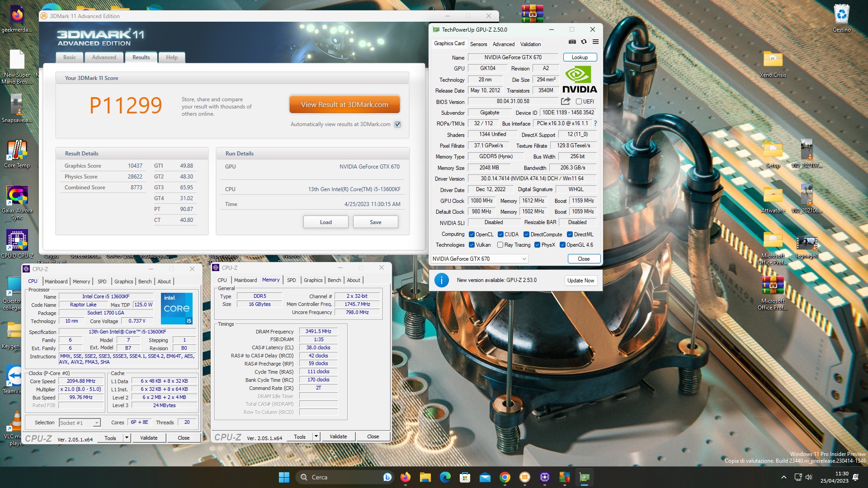The image size is (868, 488).
Task: Click Core Speed value 2094.88 MHz
Action: [81, 381]
